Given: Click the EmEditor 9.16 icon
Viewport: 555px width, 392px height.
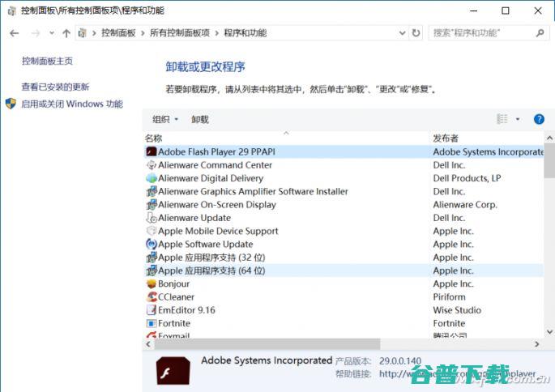Looking at the screenshot, I should click(x=152, y=310).
